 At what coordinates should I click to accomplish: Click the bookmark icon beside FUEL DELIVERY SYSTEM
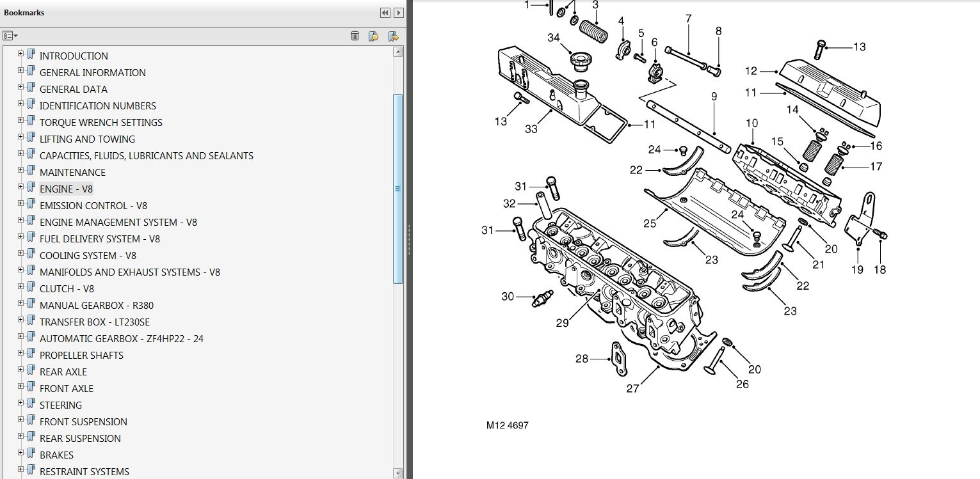[x=31, y=237]
